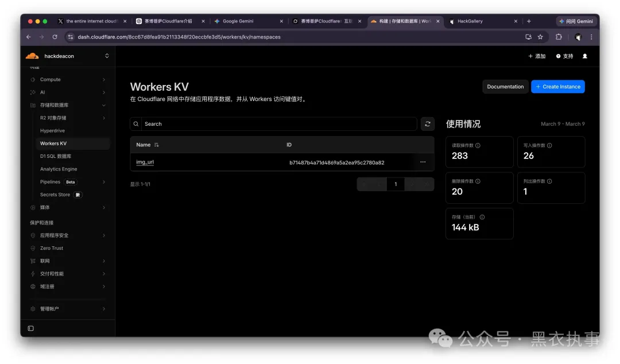Click the 存储和数据库 icon
This screenshot has height=364, width=620.
[x=33, y=105]
